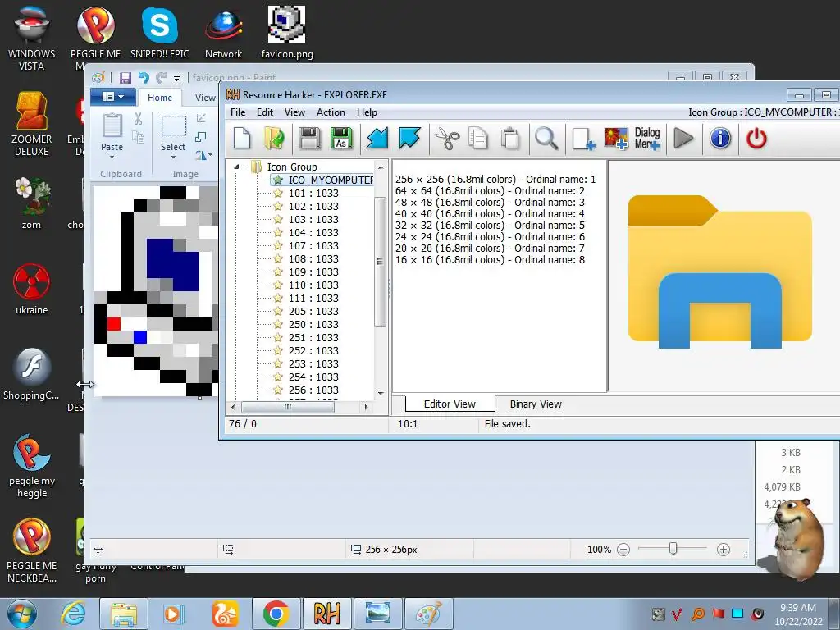Image resolution: width=840 pixels, height=630 pixels.
Task: Click the Paint zoom in plus button
Action: tap(724, 549)
